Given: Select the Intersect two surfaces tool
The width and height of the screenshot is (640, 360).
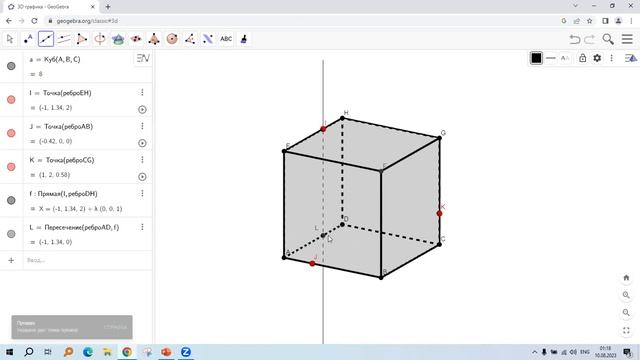Looking at the screenshot, I should tap(118, 39).
